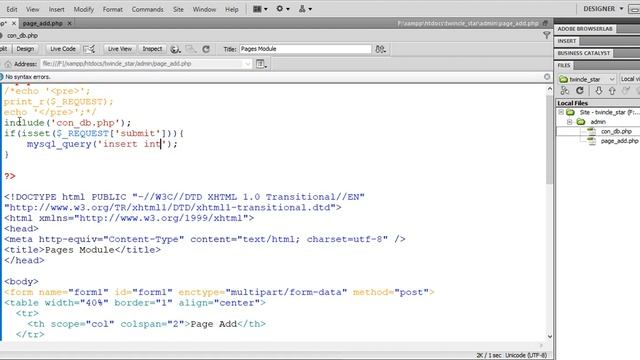This screenshot has width=640, height=360.
Task: Click the Unicode (UTF-8) status text
Action: pyautogui.click(x=526, y=355)
